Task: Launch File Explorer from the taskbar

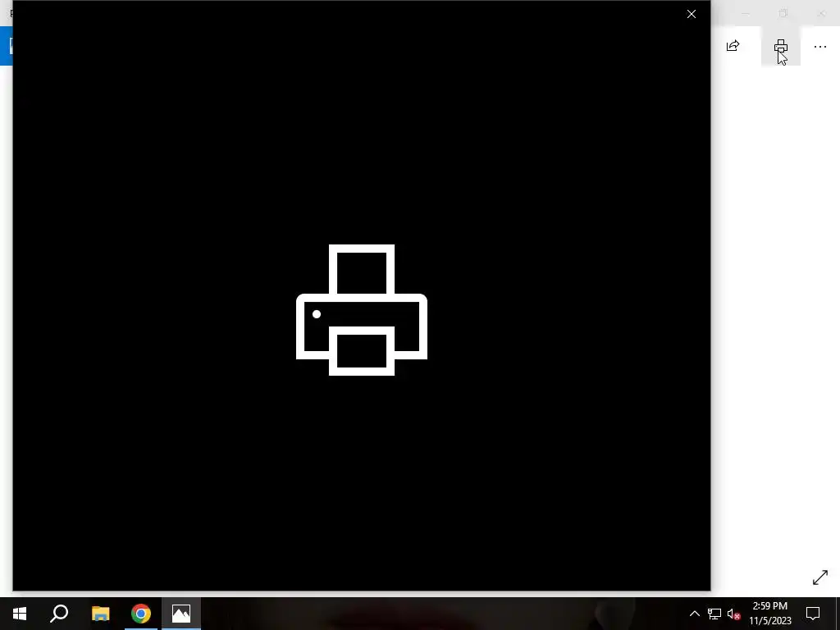Action: click(x=100, y=614)
